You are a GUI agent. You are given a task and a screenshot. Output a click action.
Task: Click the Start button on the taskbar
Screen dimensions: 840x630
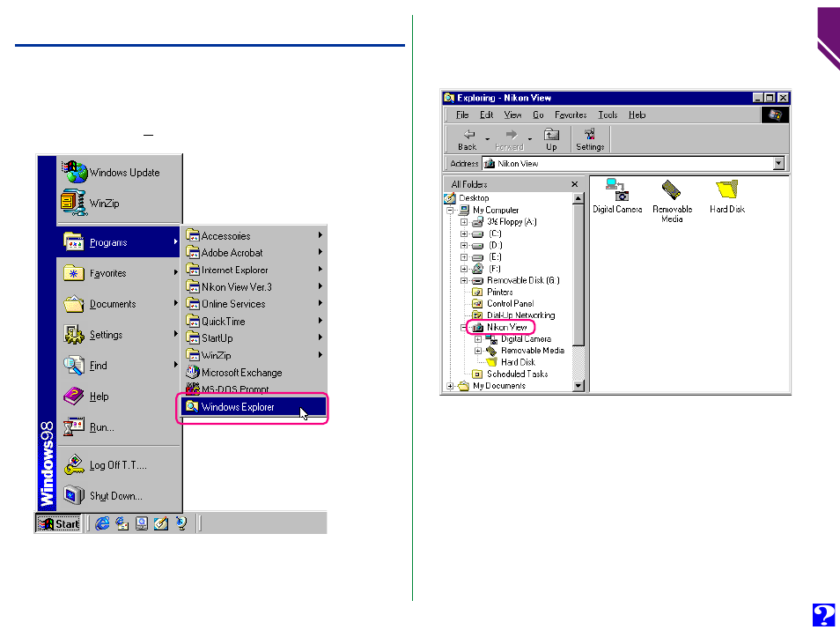[58, 523]
